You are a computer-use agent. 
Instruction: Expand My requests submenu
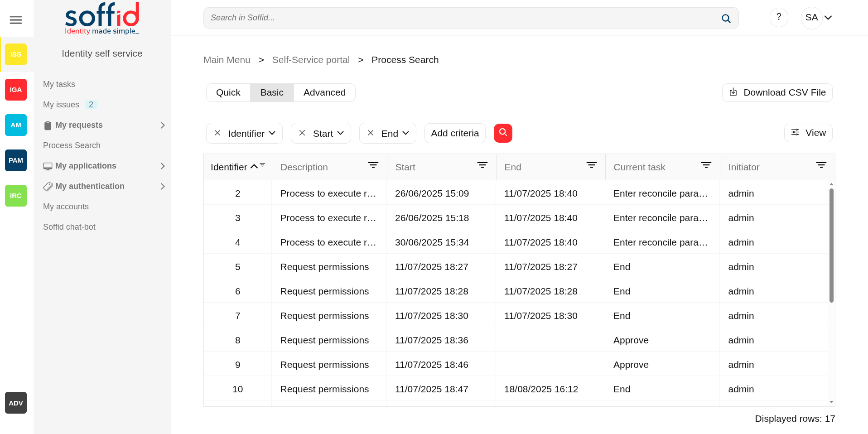(163, 125)
